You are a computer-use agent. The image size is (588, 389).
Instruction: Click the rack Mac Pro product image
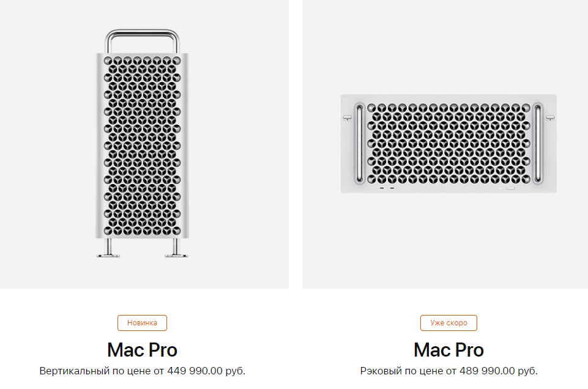tap(448, 144)
